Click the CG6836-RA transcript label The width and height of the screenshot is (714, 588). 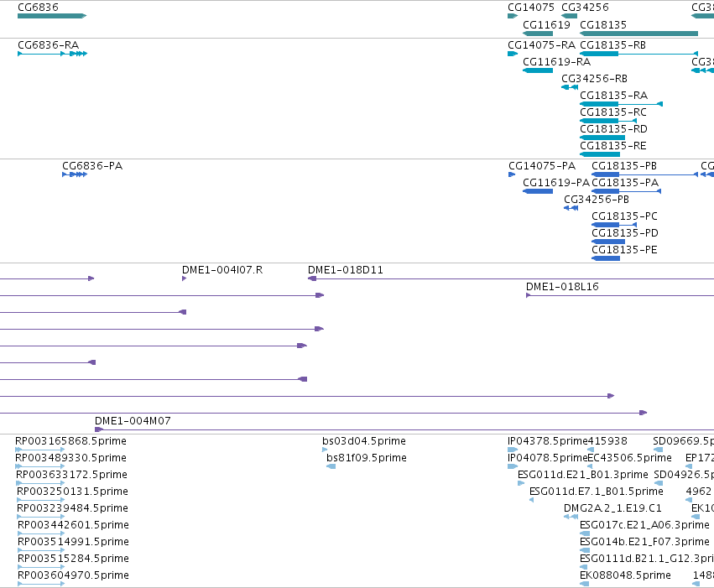[49, 45]
